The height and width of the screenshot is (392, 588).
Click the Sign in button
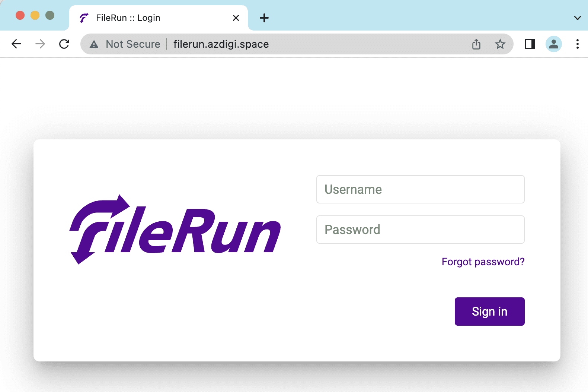coord(490,312)
